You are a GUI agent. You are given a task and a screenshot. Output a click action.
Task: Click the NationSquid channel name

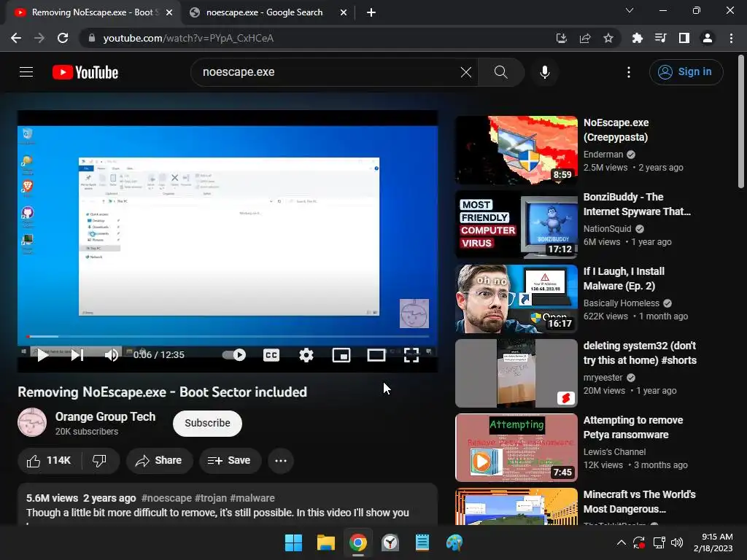(607, 228)
